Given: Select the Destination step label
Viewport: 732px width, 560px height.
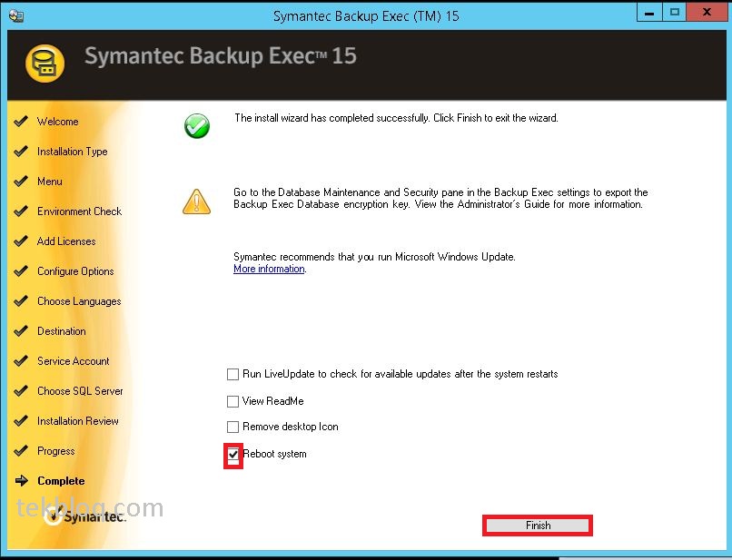Looking at the screenshot, I should pyautogui.click(x=62, y=331).
